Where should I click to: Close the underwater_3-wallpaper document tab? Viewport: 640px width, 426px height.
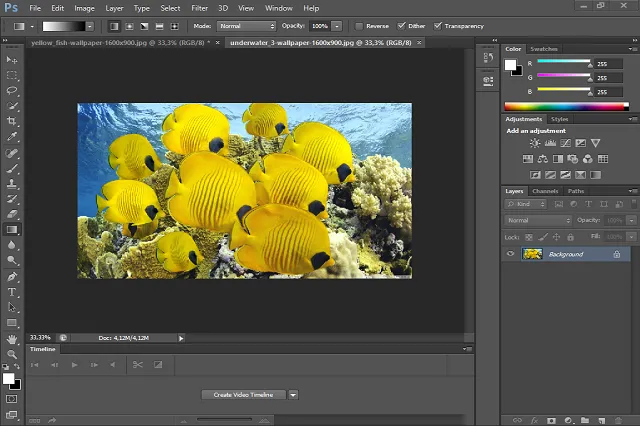point(419,42)
